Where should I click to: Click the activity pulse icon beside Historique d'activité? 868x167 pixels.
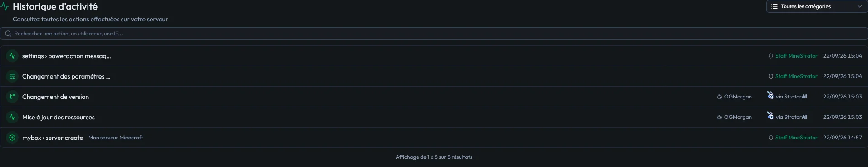[5, 7]
